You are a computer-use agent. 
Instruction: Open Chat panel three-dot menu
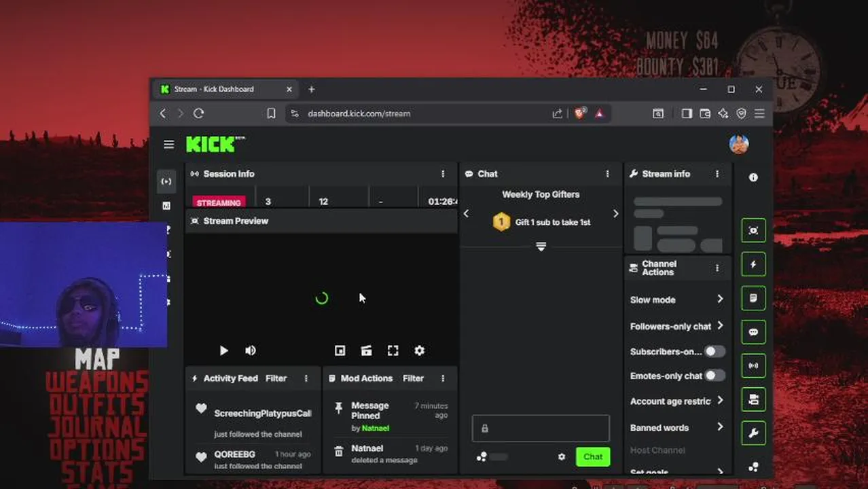tap(607, 174)
